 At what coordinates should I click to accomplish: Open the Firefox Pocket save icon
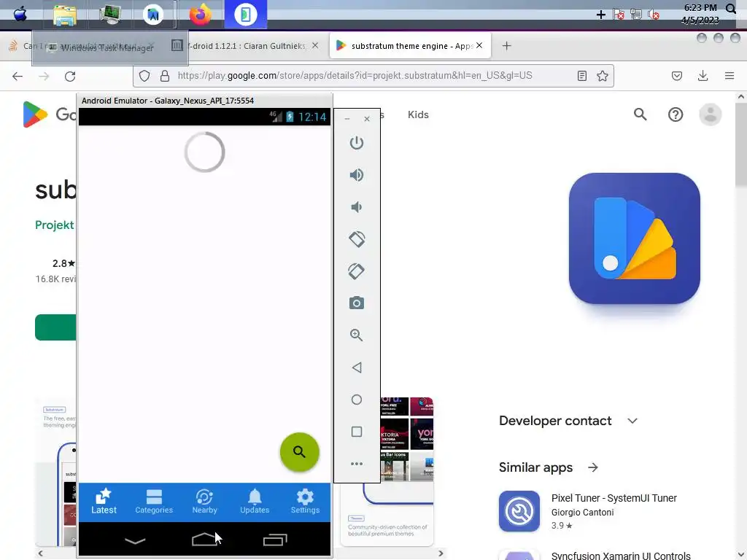point(676,76)
